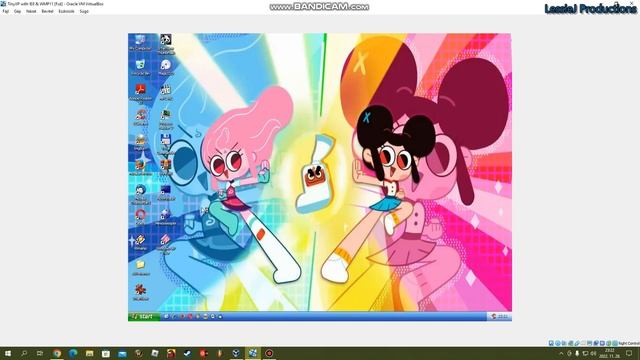Select the red star desktop icon at bottom
This screenshot has height=360, width=640.
140,292
